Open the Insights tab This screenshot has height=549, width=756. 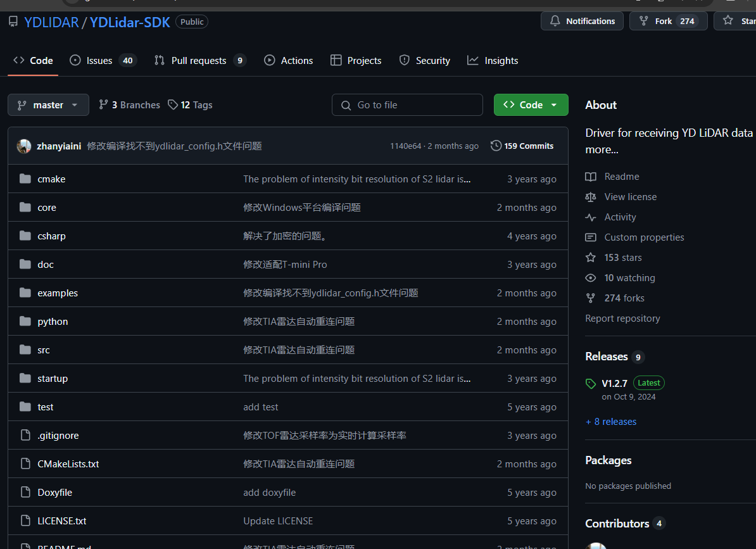(x=493, y=60)
